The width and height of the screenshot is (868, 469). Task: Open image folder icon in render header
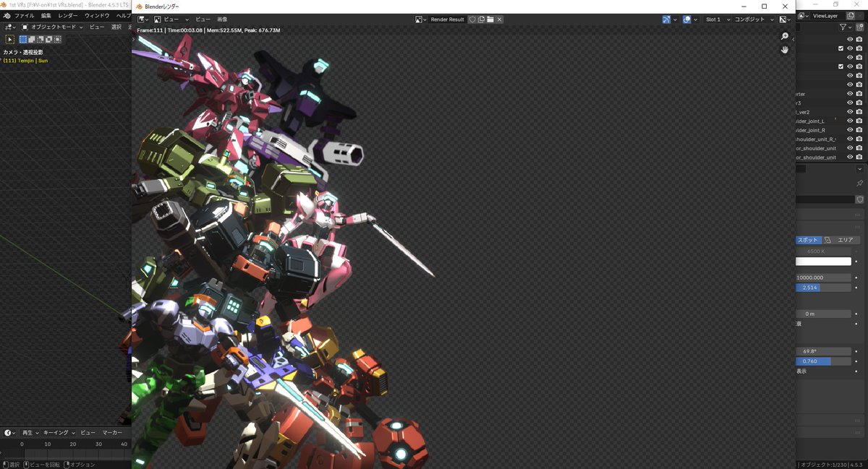(490, 20)
